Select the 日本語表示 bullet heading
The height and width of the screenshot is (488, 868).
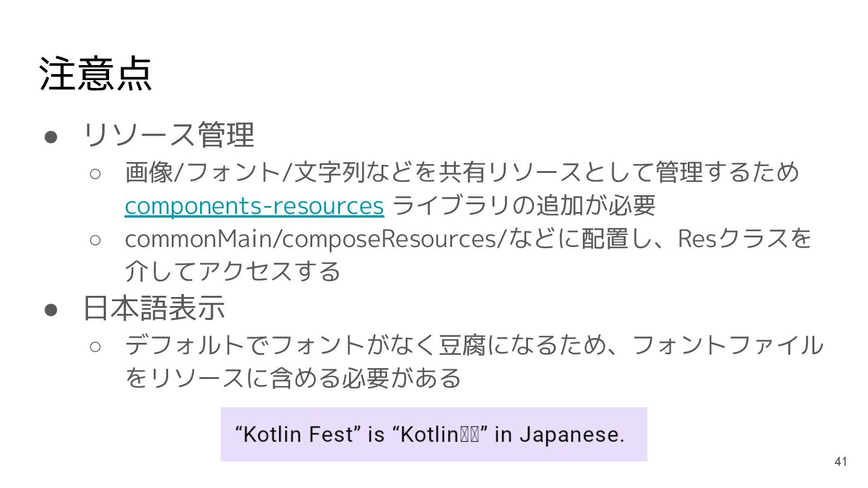pos(154,308)
